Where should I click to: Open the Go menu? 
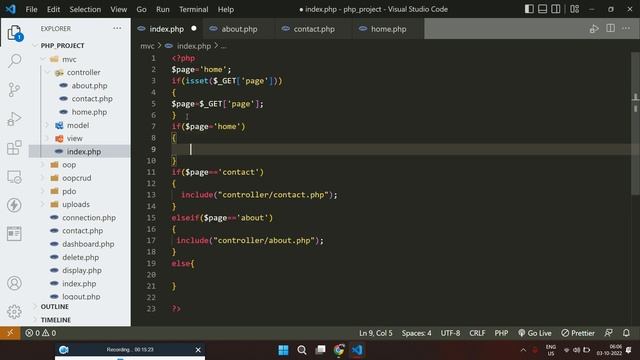coord(141,9)
